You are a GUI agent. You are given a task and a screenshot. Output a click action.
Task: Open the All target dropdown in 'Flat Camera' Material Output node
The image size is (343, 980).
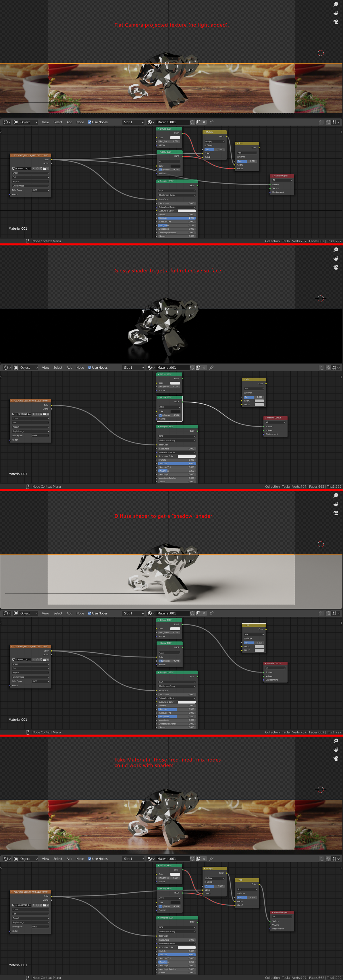point(282,180)
